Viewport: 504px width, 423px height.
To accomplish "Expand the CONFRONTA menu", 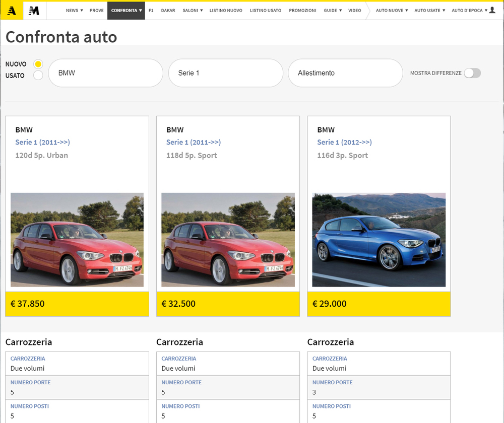I will (x=126, y=11).
